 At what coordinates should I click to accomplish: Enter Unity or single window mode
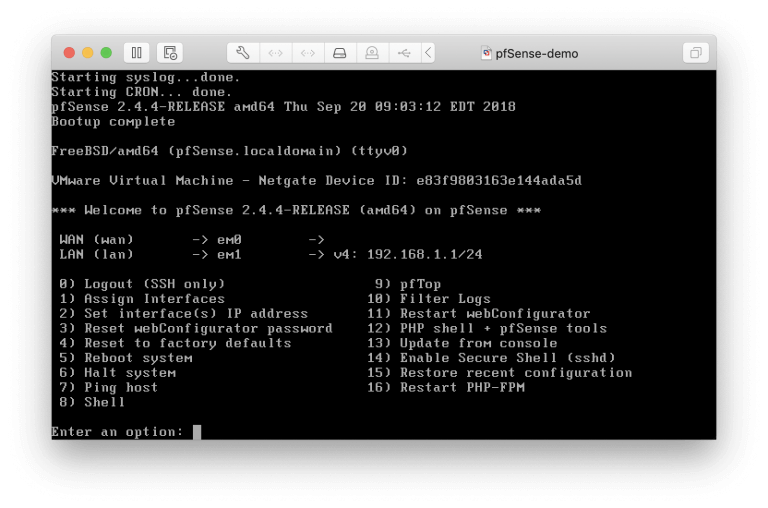(696, 53)
